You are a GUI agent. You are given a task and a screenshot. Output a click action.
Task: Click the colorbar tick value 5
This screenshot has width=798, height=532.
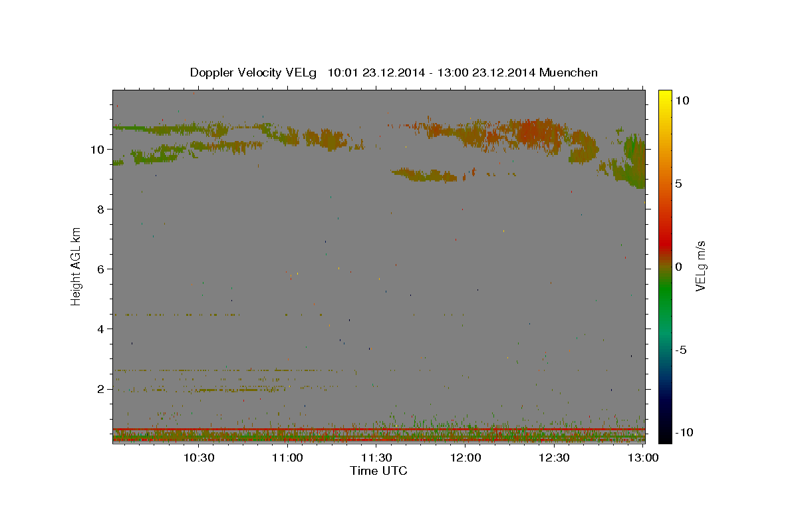tap(678, 183)
